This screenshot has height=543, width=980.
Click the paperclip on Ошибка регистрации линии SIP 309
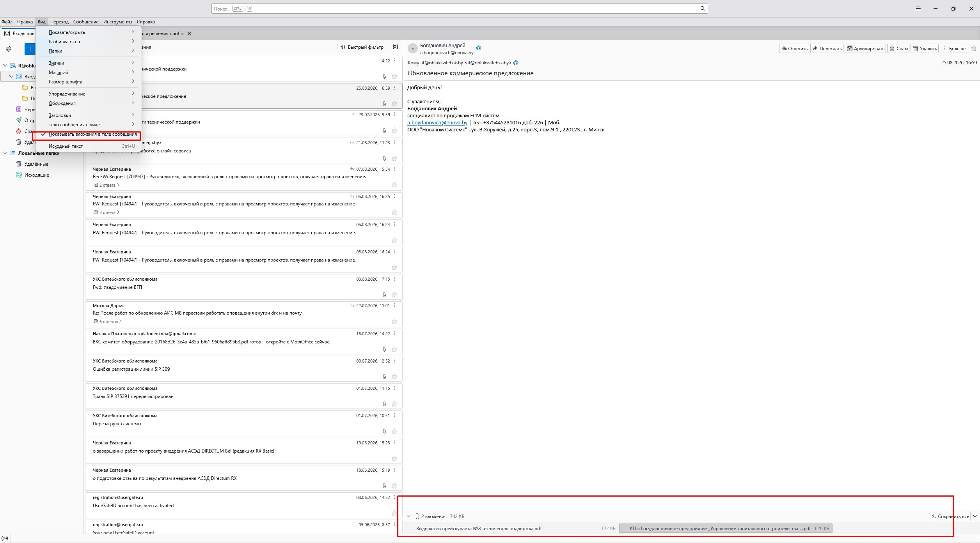click(384, 377)
